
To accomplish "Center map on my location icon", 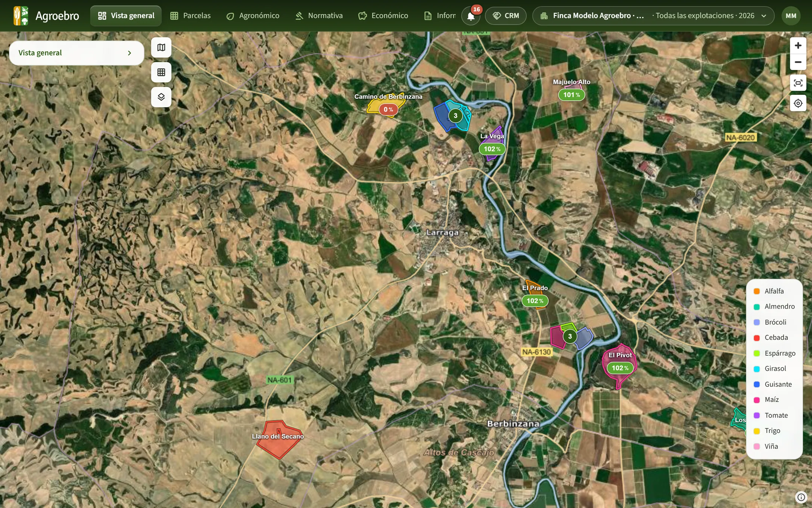I will point(798,103).
